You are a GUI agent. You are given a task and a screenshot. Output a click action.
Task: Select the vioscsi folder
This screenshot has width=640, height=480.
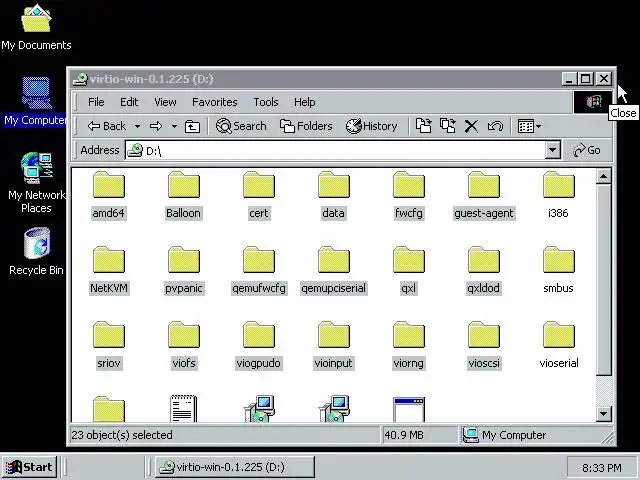(484, 346)
